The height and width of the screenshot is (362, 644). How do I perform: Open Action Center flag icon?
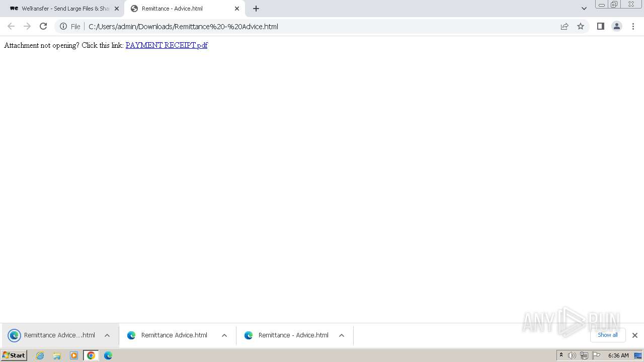pos(596,355)
